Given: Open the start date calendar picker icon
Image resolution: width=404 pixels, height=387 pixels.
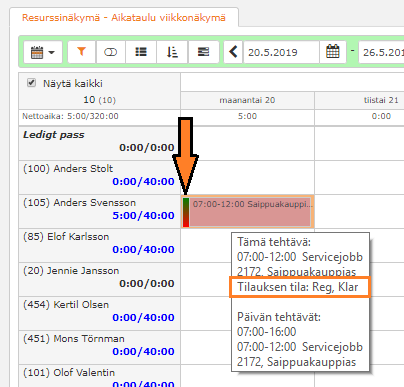Looking at the screenshot, I should (333, 52).
